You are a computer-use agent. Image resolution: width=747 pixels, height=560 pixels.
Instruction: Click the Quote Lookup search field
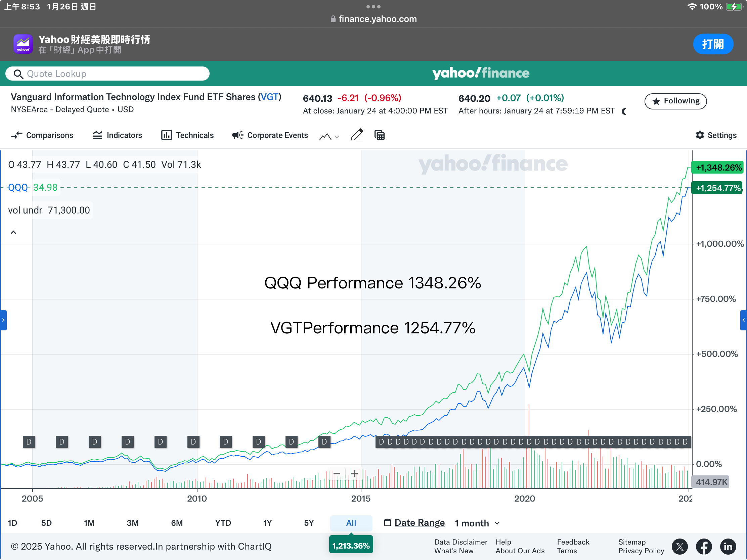(107, 74)
